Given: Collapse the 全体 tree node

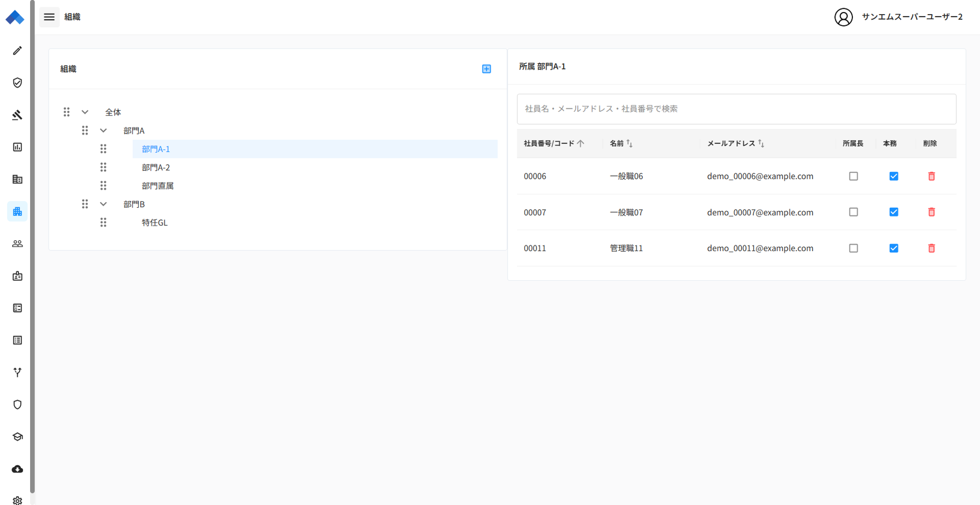Looking at the screenshot, I should point(85,112).
